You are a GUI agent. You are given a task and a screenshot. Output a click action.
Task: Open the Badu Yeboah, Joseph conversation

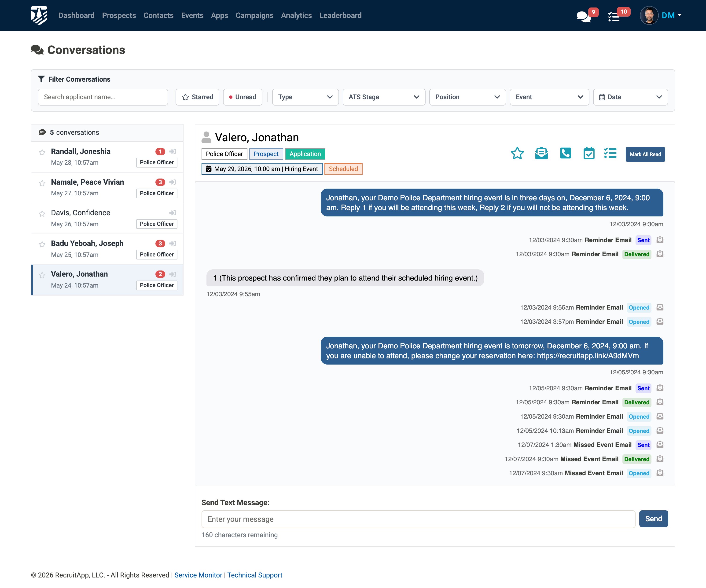point(107,249)
